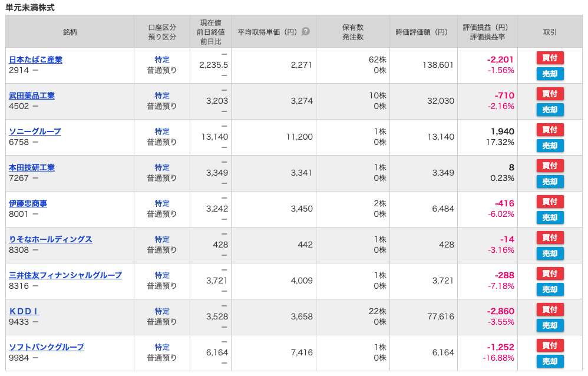588x376 pixels.
Task: Click 売却 for 伊藤忠商事
Action: tap(550, 217)
